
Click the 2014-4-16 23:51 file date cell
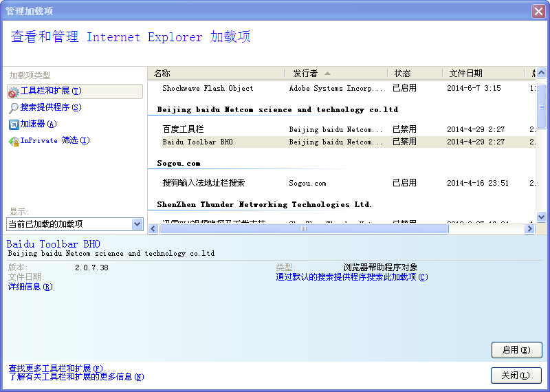click(x=478, y=183)
